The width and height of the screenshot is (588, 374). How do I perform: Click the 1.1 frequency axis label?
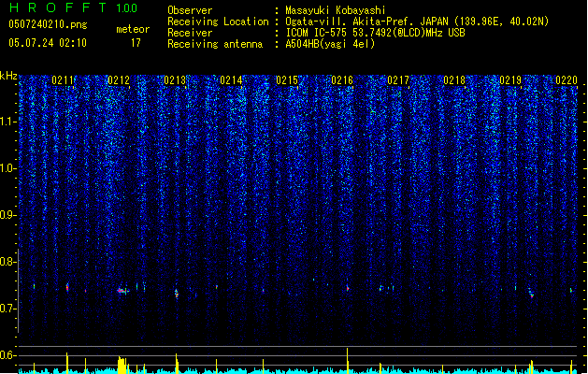pyautogui.click(x=8, y=122)
